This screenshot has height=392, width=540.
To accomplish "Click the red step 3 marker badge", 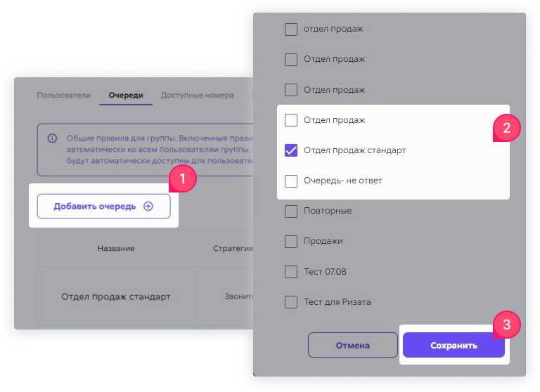I will pyautogui.click(x=506, y=325).
